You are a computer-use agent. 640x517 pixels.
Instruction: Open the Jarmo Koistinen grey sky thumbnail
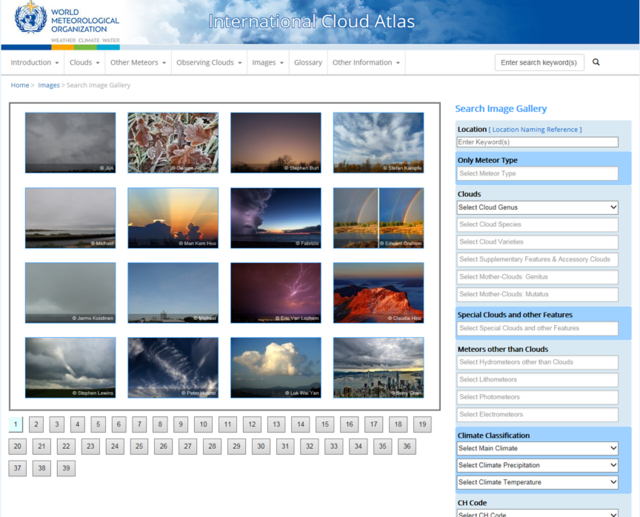coord(70,293)
